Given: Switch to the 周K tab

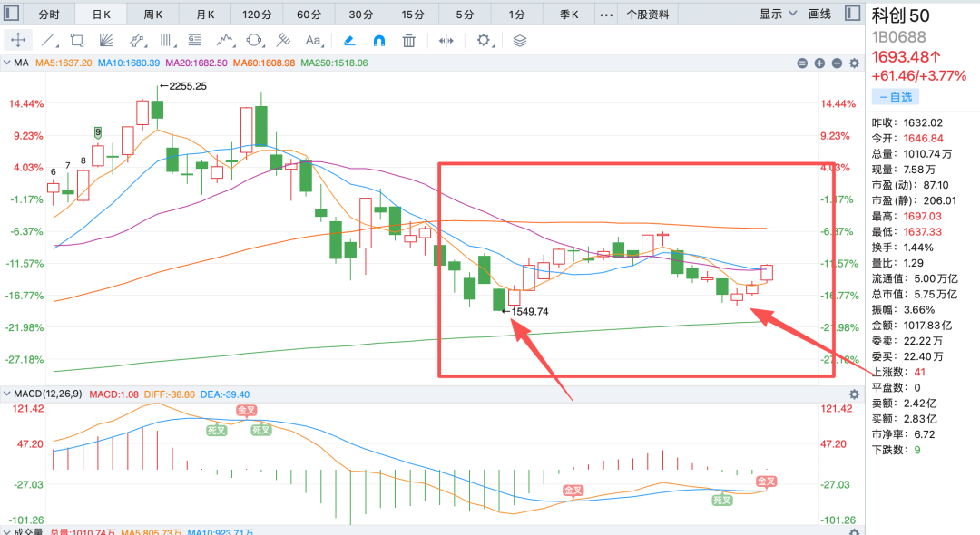Looking at the screenshot, I should click(152, 15).
